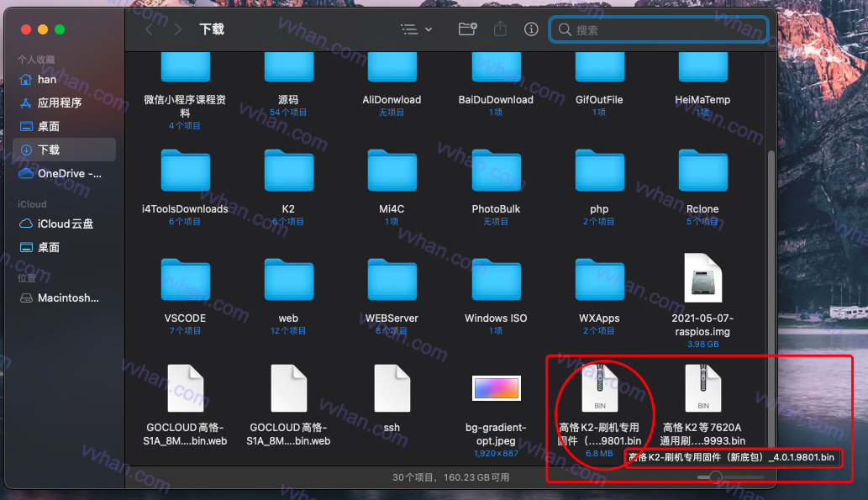The image size is (868, 500).
Task: Click the 1,920×887 dimensions label
Action: pyautogui.click(x=496, y=454)
